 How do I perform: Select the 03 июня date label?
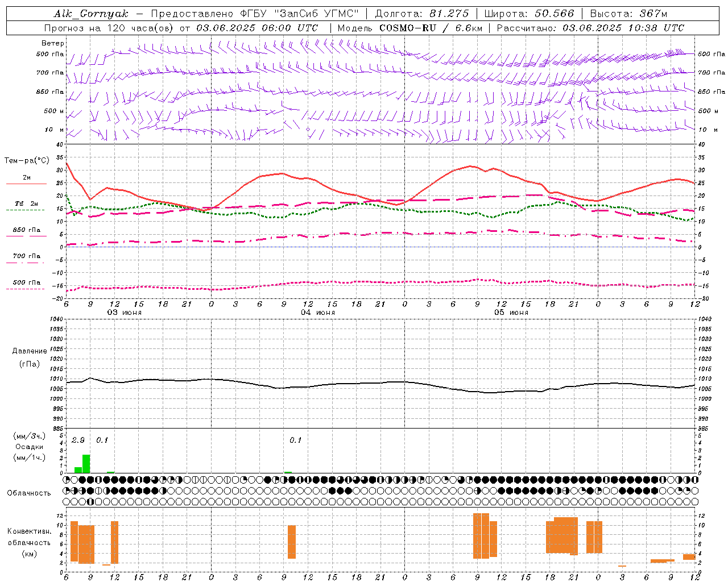coord(125,313)
